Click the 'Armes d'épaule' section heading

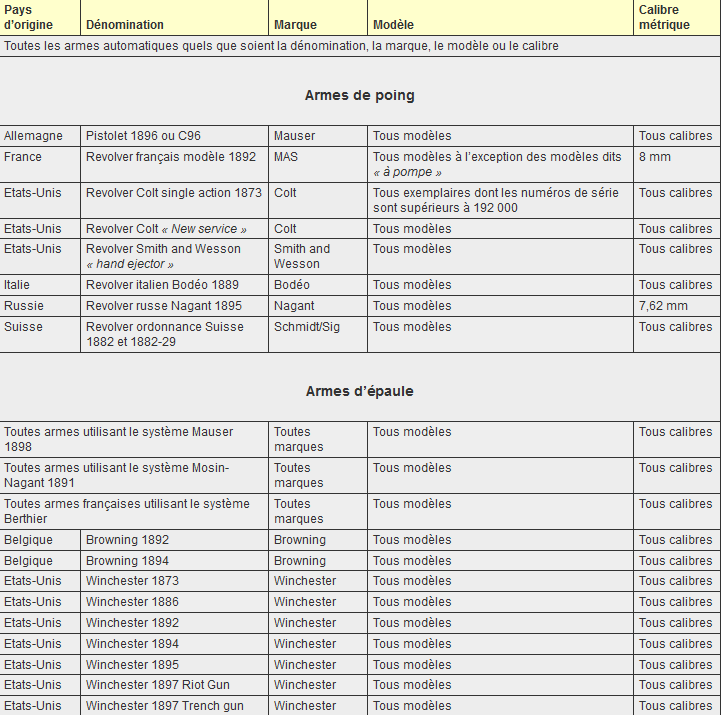tap(360, 391)
